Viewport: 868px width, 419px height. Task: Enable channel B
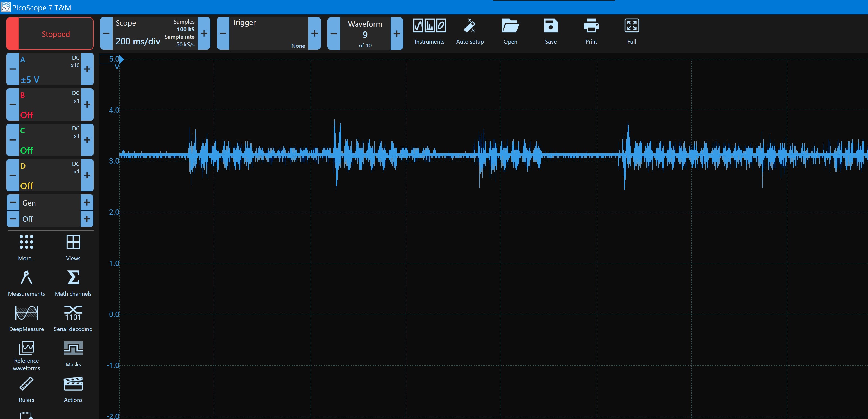pos(50,104)
